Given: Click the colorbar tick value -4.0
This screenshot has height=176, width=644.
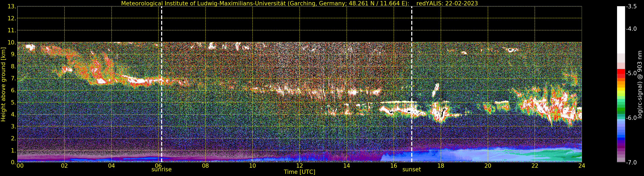Looking at the screenshot, I should coord(631,29).
